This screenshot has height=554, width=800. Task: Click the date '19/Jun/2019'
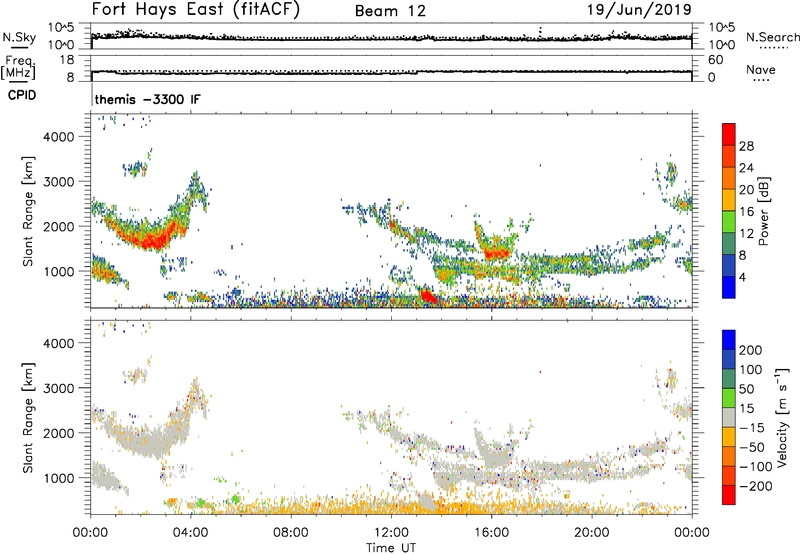[639, 10]
